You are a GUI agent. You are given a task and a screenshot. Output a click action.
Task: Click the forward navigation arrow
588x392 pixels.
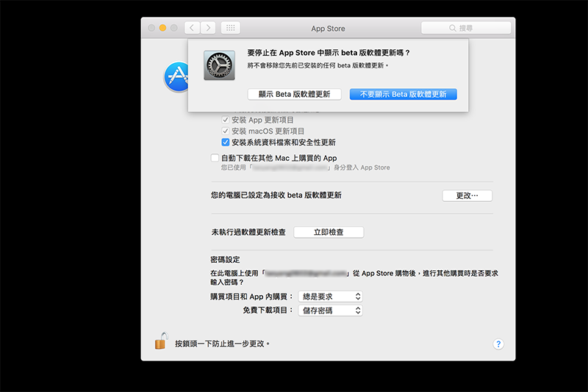[x=208, y=28]
